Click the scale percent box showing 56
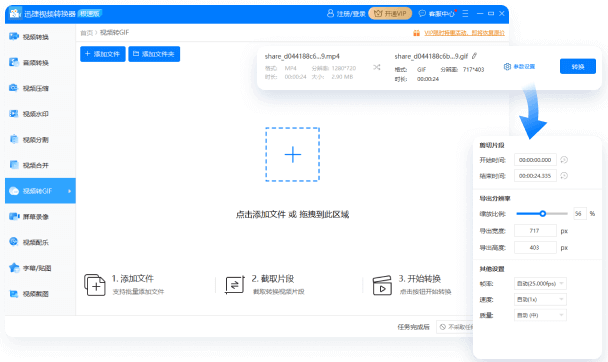Screen dimensions: 608x362 pyautogui.click(x=580, y=214)
